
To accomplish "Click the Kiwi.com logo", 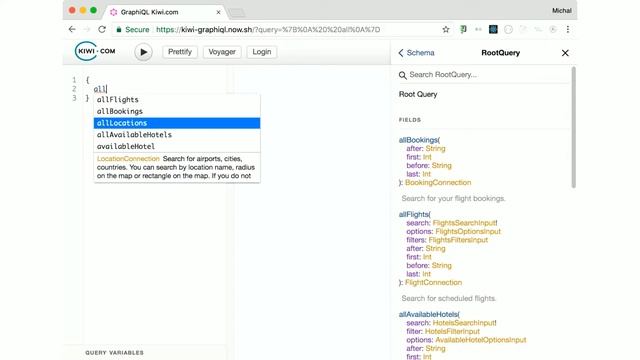I will pyautogui.click(x=95, y=51).
